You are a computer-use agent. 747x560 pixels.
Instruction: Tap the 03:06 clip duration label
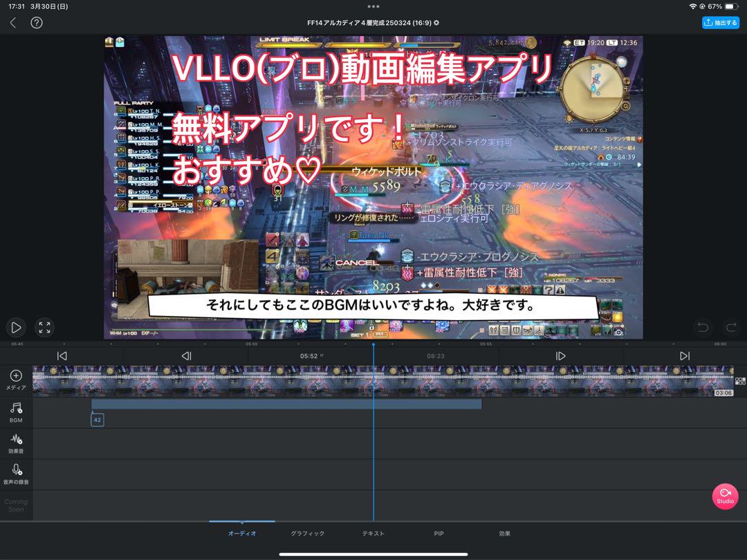click(723, 393)
